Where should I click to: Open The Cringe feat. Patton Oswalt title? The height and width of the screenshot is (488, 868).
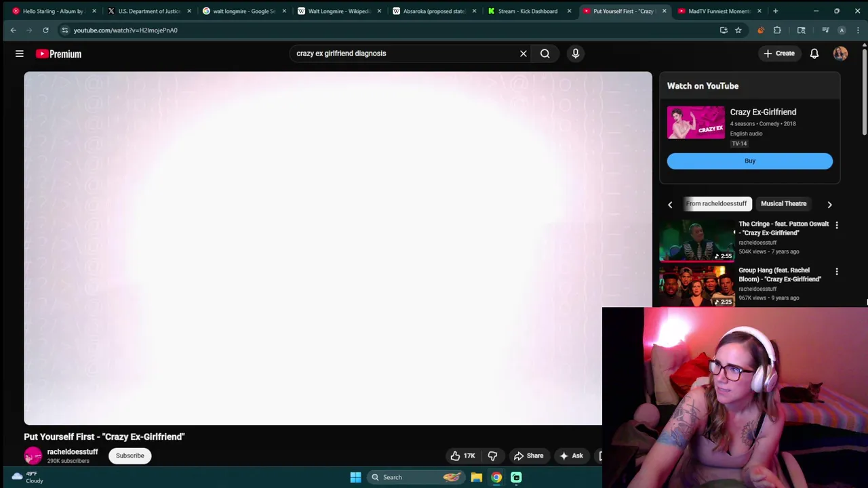(783, 228)
